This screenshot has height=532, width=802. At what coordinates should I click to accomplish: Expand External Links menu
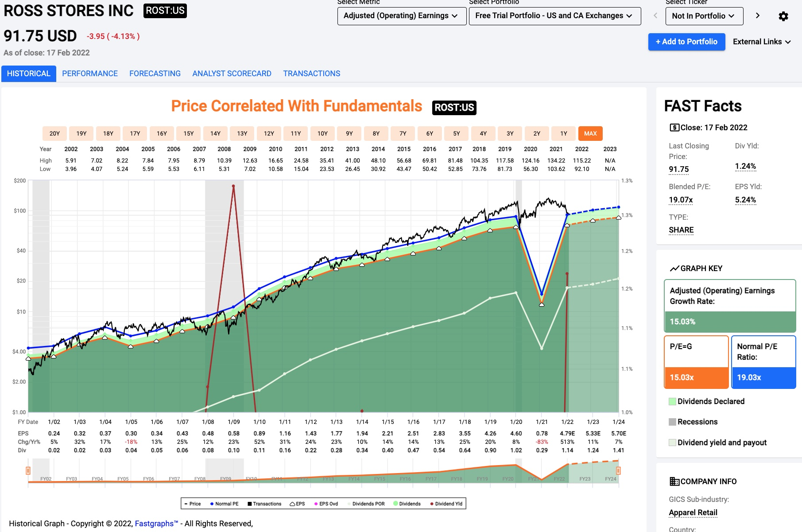pyautogui.click(x=762, y=42)
